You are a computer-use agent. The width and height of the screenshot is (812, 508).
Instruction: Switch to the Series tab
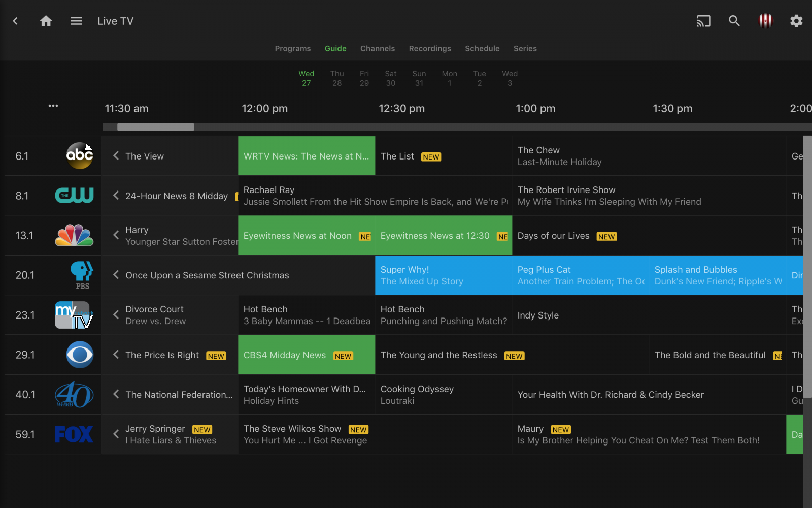[525, 48]
